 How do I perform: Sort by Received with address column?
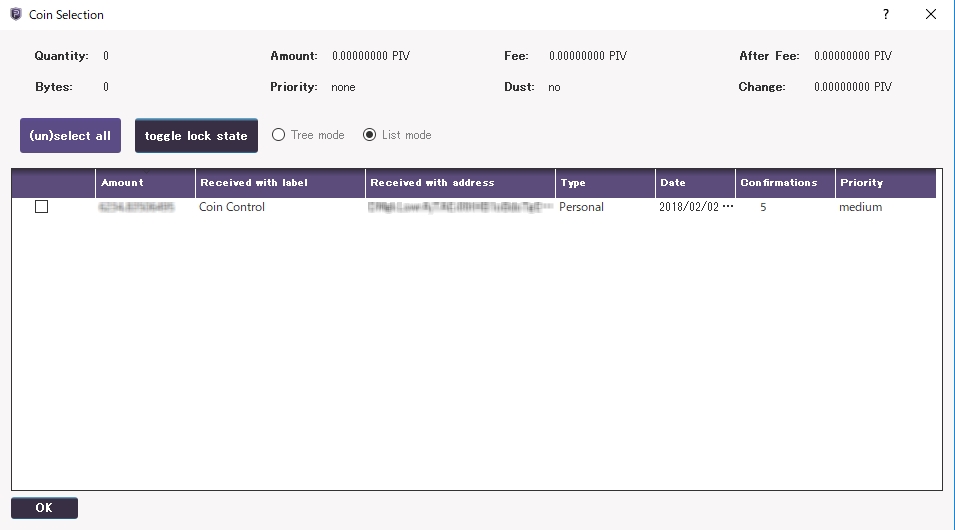[460, 183]
